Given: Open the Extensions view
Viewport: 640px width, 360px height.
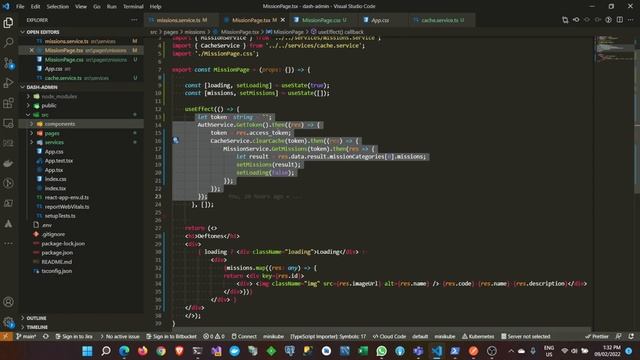Looking at the screenshot, I should point(8,103).
